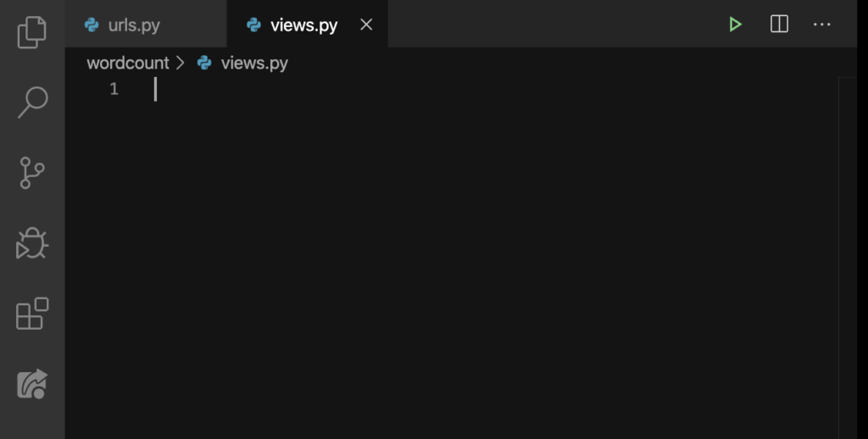The width and height of the screenshot is (868, 439).
Task: Open the More Actions ellipsis menu
Action: tap(821, 25)
